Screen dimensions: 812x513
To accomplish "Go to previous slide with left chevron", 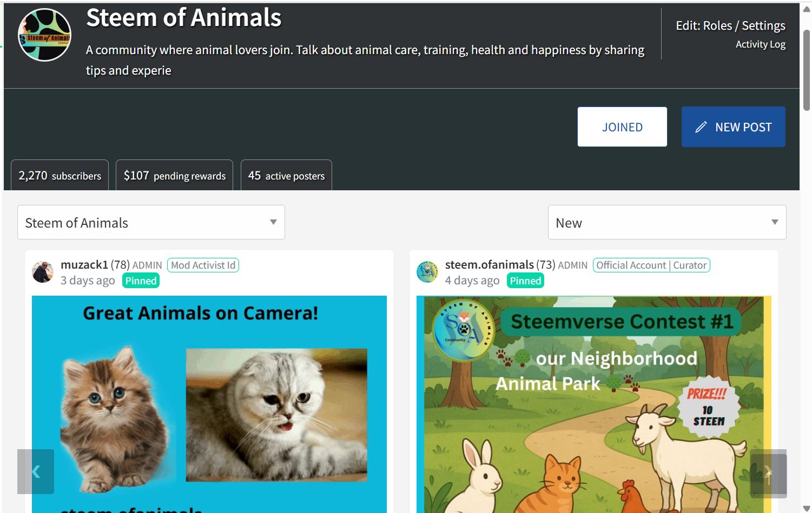I will click(36, 471).
